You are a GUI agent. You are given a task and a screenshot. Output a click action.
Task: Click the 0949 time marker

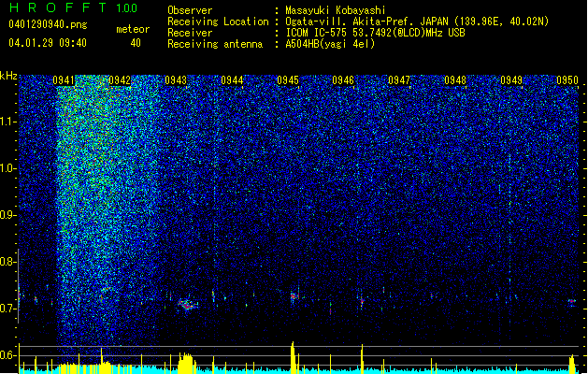(511, 80)
